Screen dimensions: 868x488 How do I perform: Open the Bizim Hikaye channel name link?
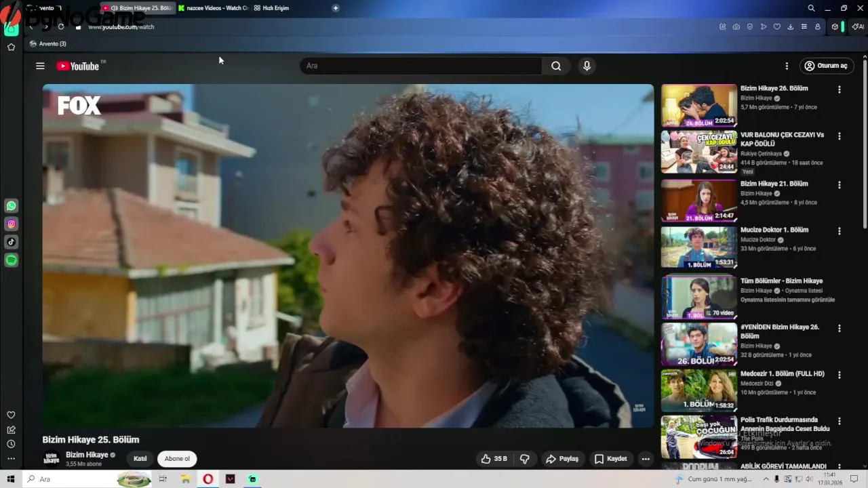[87, 455]
